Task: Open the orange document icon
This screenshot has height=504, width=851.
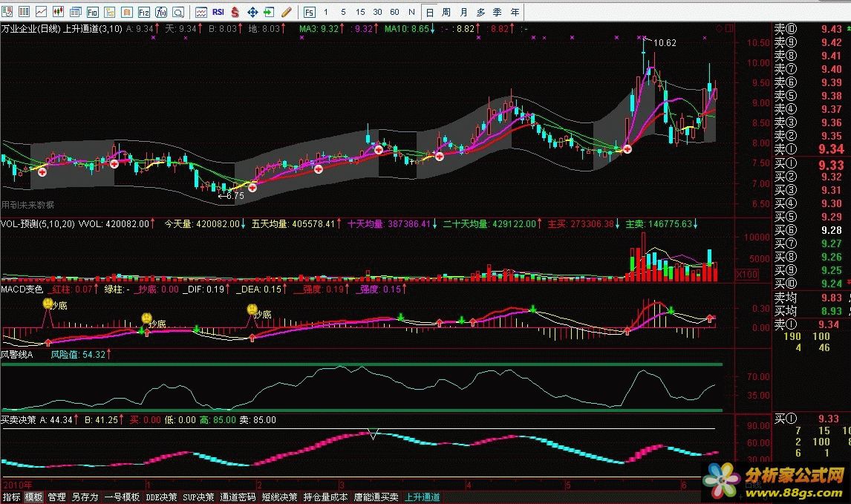Action: click(126, 11)
